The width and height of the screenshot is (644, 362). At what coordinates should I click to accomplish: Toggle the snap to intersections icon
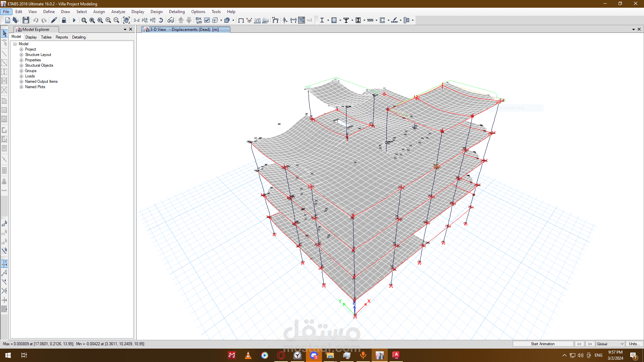click(4, 291)
